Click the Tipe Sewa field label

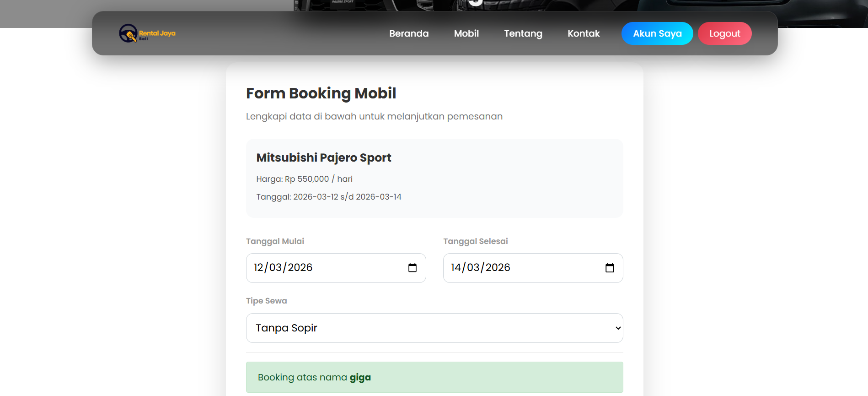[266, 301]
